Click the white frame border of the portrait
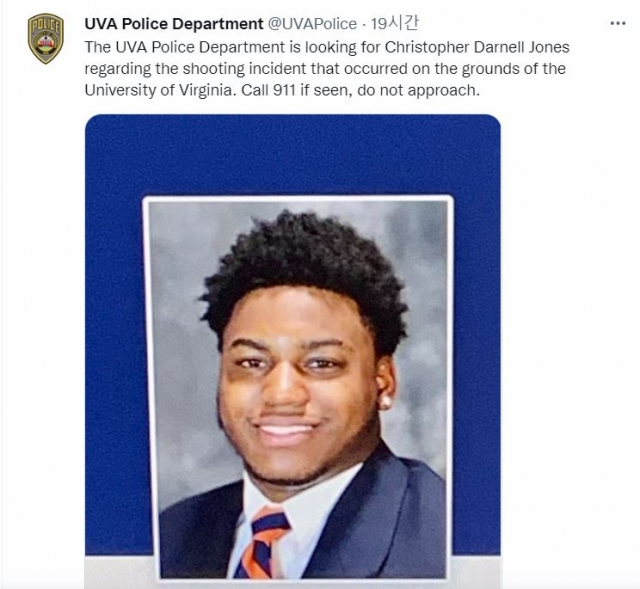This screenshot has height=589, width=640. pos(298,198)
